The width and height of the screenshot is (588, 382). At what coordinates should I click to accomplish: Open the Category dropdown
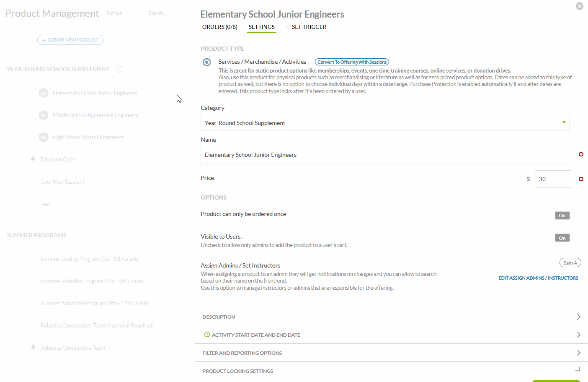pyautogui.click(x=385, y=123)
